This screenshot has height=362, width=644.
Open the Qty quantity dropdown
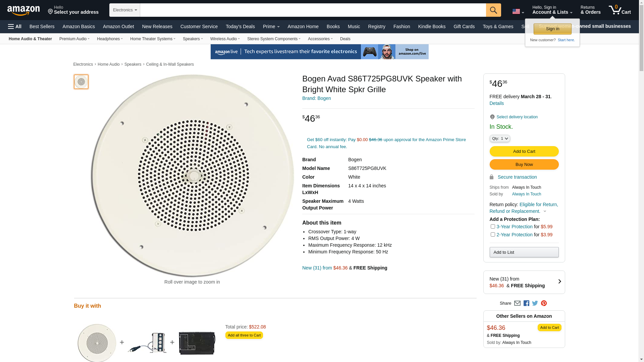point(499,138)
